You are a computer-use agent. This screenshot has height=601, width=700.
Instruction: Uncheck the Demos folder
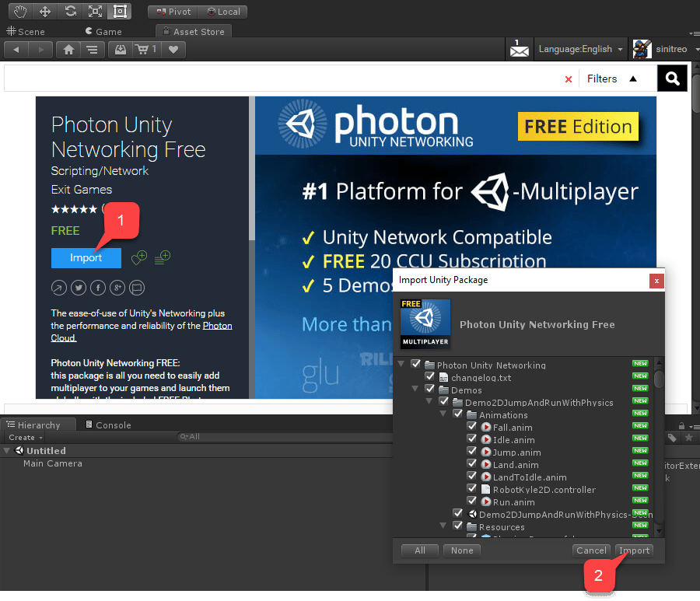tap(430, 389)
